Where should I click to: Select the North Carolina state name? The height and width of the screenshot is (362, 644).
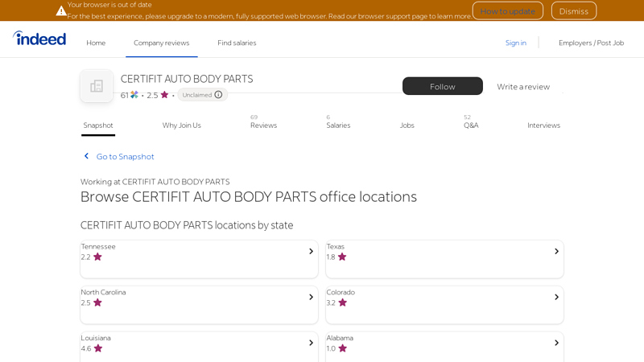pos(103,292)
